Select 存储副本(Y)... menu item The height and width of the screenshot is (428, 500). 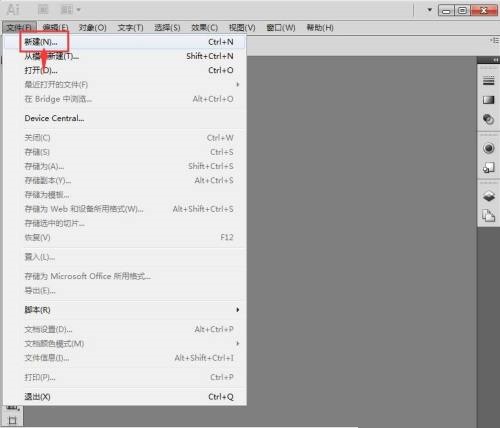click(125, 180)
